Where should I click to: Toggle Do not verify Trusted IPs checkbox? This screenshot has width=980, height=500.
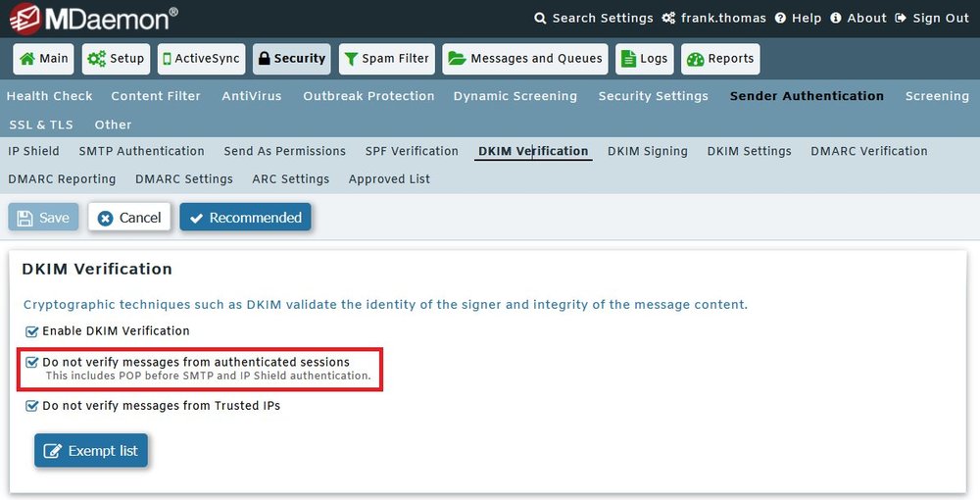(x=31, y=406)
